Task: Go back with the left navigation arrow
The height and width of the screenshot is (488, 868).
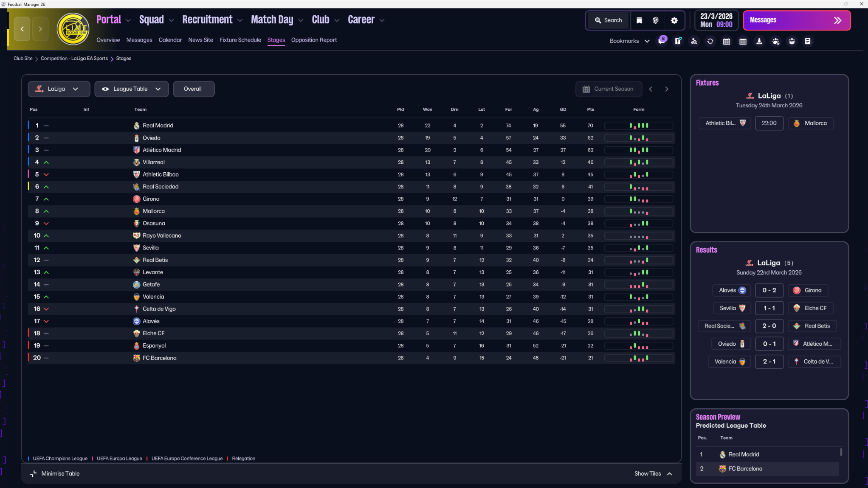Action: coord(23,29)
